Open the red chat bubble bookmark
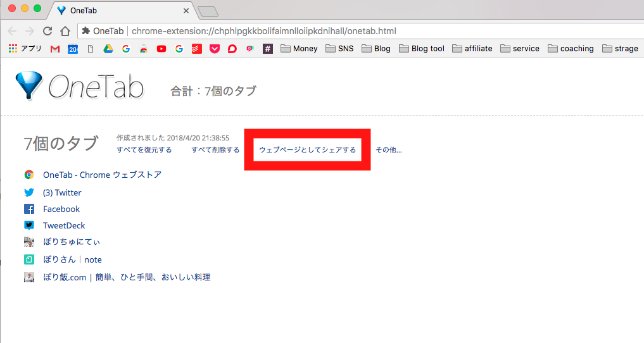The image size is (644, 343). point(232,49)
